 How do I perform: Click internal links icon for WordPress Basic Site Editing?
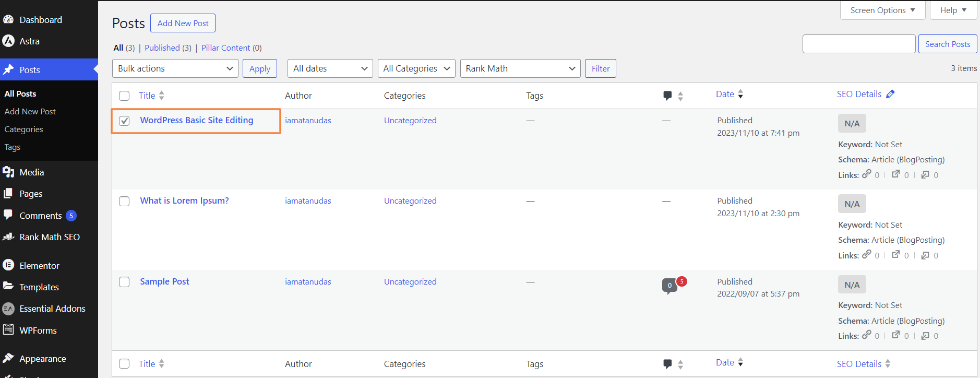(x=867, y=174)
